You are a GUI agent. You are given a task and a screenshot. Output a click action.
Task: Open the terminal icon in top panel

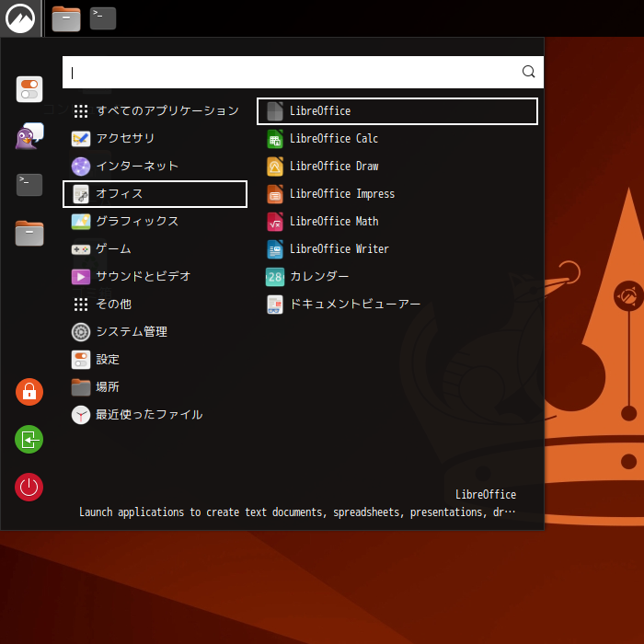coord(103,18)
